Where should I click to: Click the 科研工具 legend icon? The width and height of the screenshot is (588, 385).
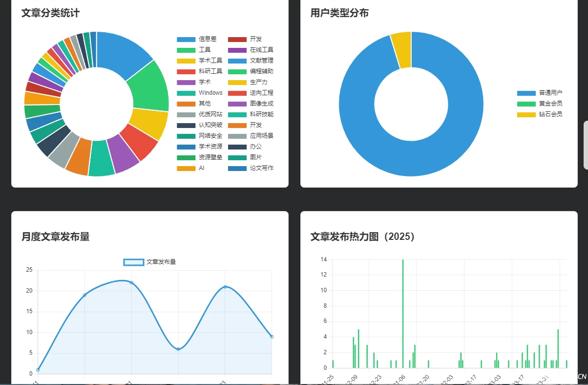pyautogui.click(x=186, y=71)
